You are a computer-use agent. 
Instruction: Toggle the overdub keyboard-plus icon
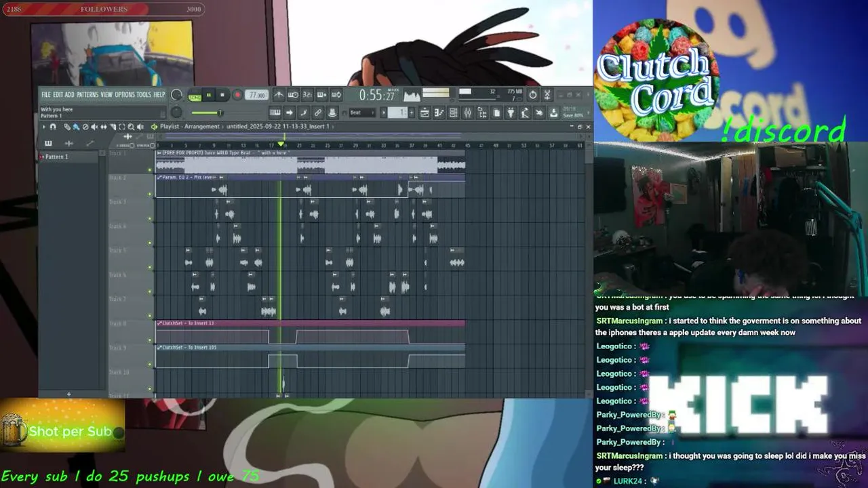pyautogui.click(x=322, y=96)
